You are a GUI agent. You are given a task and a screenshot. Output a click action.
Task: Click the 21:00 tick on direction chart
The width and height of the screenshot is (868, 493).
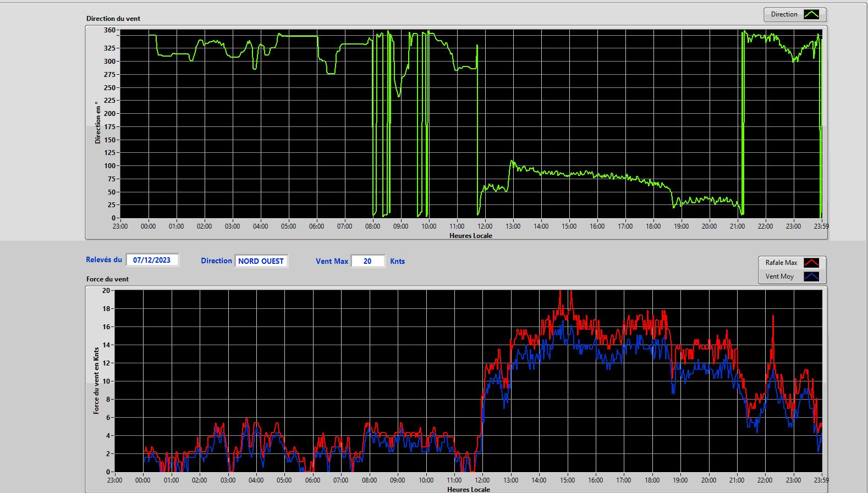pyautogui.click(x=738, y=226)
